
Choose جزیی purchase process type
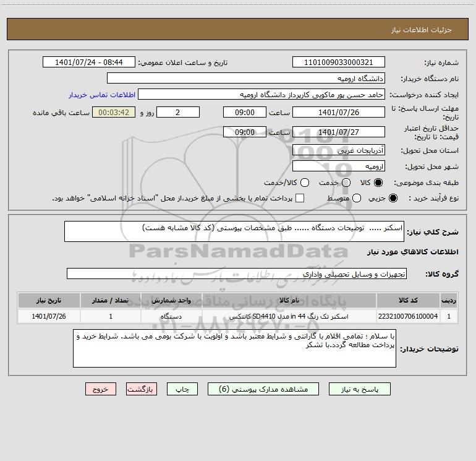(393, 198)
